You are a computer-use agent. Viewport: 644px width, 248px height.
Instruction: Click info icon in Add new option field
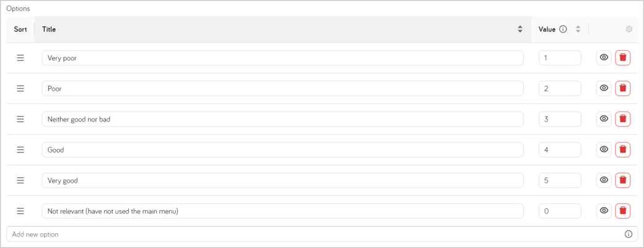click(x=629, y=234)
